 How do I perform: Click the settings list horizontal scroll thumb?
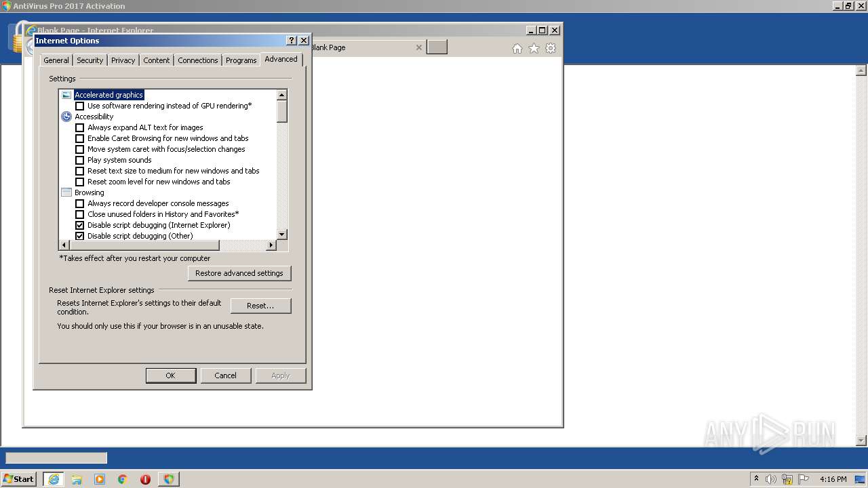point(144,245)
